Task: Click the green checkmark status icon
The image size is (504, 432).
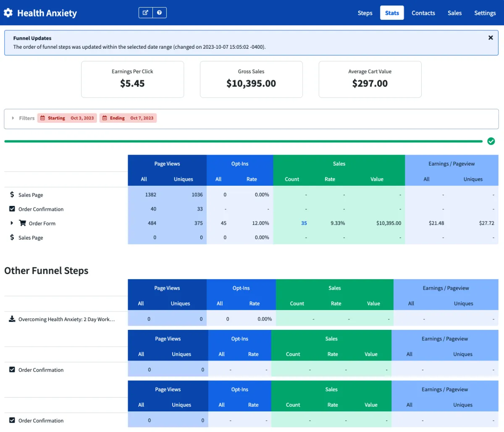Action: point(491,141)
